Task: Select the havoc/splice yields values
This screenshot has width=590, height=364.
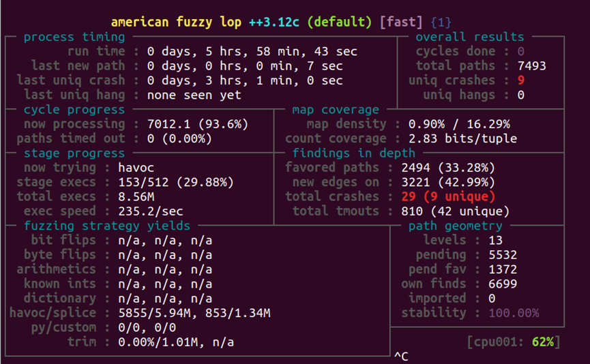Action: [194, 313]
